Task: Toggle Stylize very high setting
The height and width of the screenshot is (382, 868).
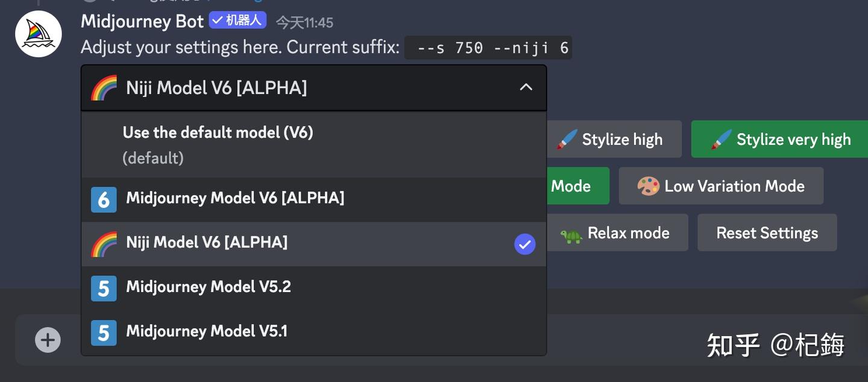Action: (779, 139)
